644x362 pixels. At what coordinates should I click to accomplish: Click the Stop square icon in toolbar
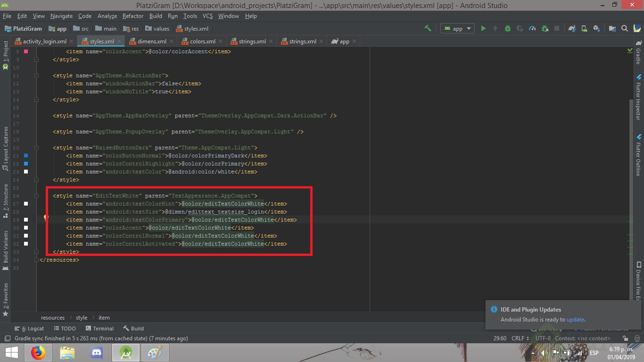point(557,28)
